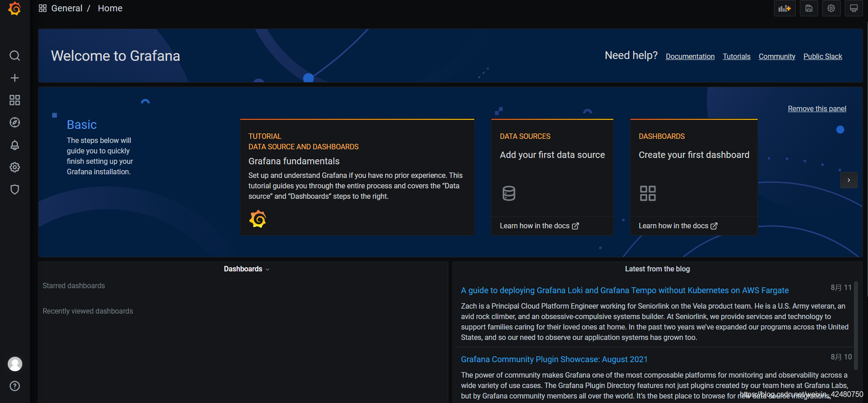Go to next setup steps arrow
This screenshot has height=403, width=868.
pyautogui.click(x=848, y=180)
